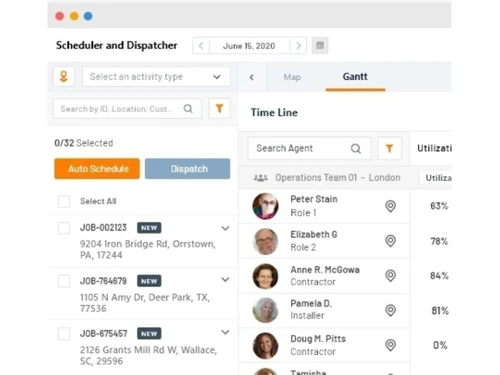Locate Peter Stain with pin icon
This screenshot has width=500, height=375.
390,206
